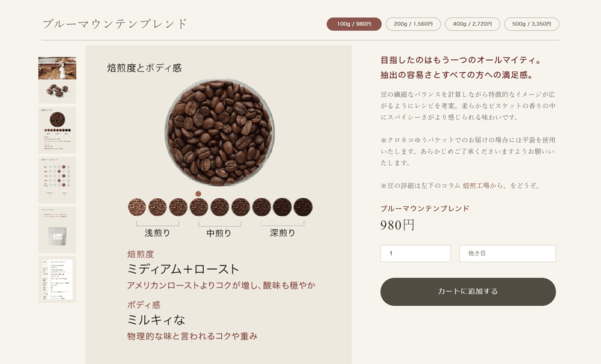Click the 浅煎り roast range label
The width and height of the screenshot is (601, 364).
[x=157, y=233]
